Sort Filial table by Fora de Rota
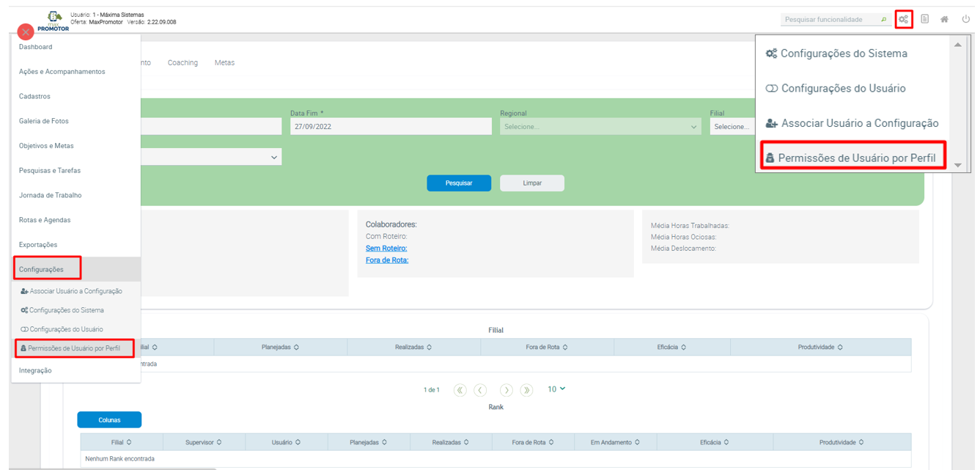The image size is (980, 470). coord(547,347)
